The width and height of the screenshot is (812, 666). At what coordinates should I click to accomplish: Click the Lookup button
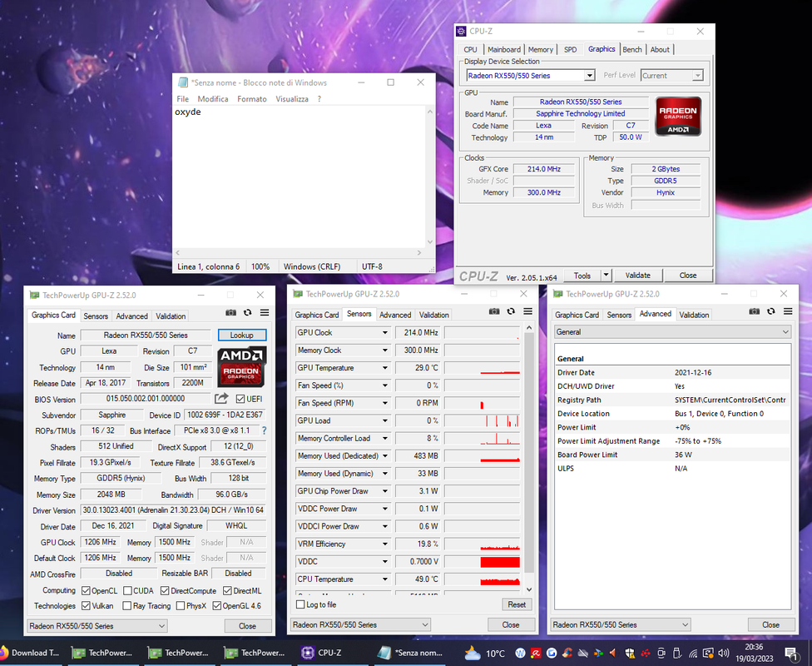[x=242, y=335]
